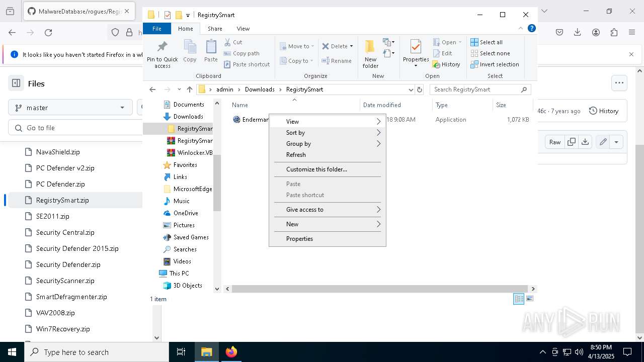
Task: Click the Cut scissors icon
Action: coord(227,42)
